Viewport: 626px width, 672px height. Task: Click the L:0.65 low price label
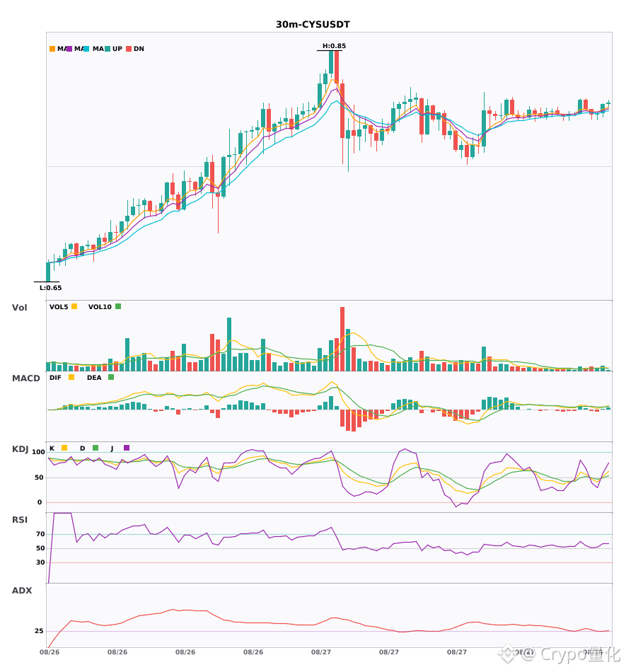click(50, 288)
